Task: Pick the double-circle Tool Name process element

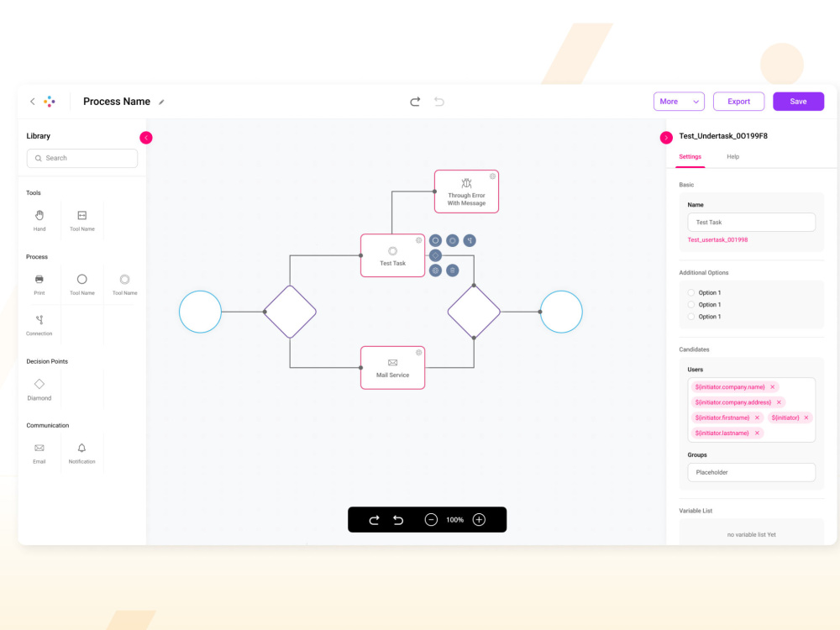Action: coord(125,284)
